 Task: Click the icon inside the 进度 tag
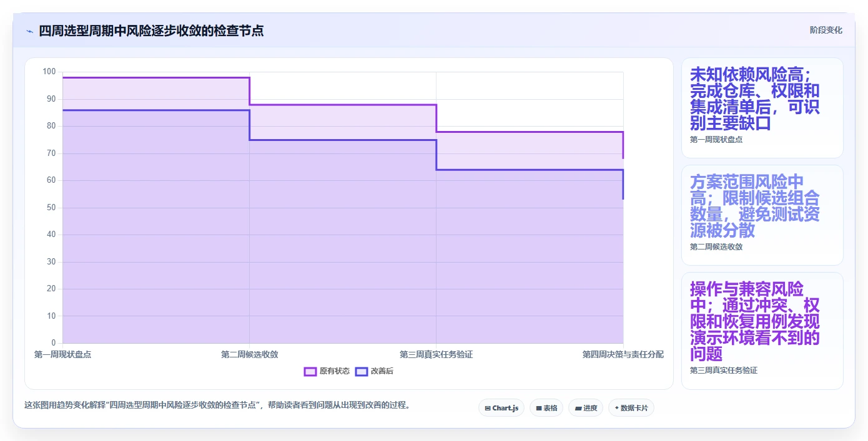[x=578, y=408]
